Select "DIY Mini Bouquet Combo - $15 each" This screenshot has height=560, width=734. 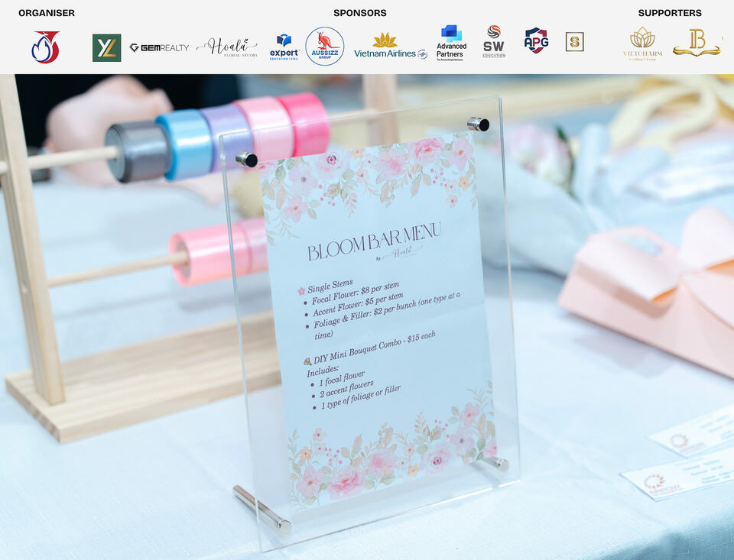[x=375, y=347]
